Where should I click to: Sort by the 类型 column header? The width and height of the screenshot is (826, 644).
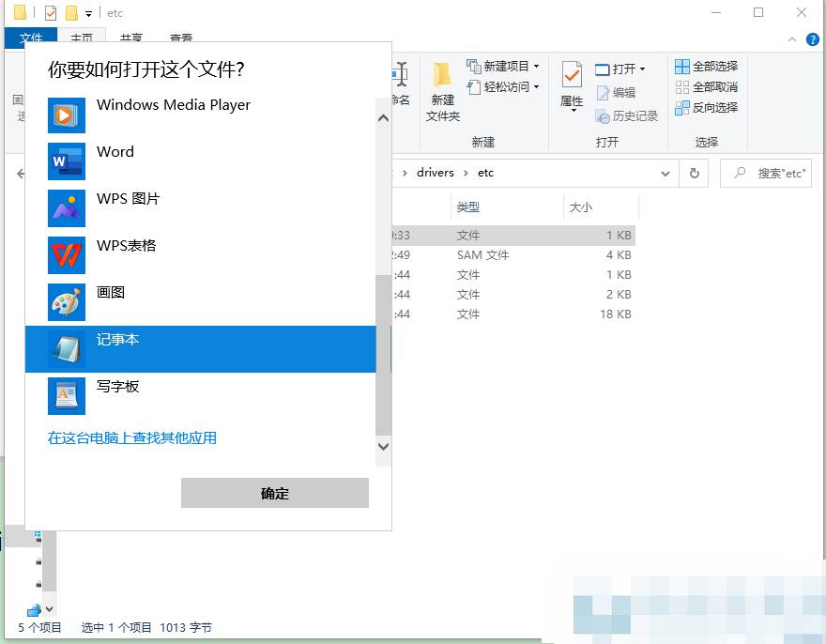pyautogui.click(x=467, y=207)
